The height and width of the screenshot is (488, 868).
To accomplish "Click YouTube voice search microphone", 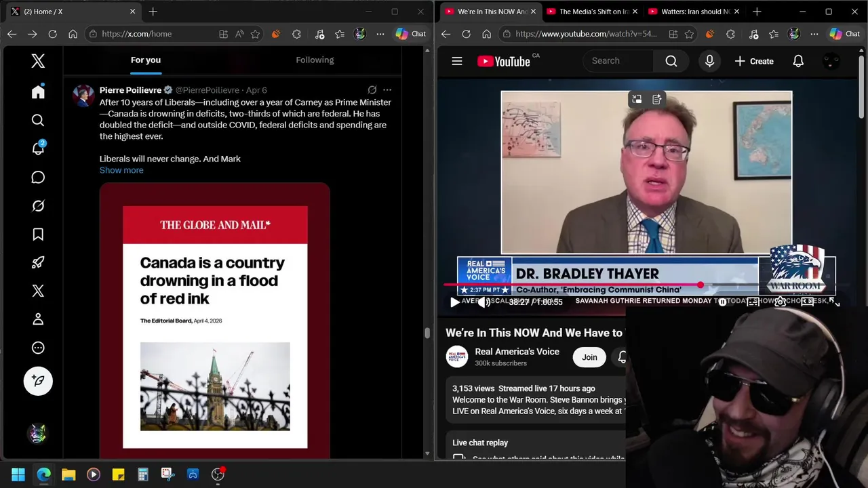I will [709, 61].
